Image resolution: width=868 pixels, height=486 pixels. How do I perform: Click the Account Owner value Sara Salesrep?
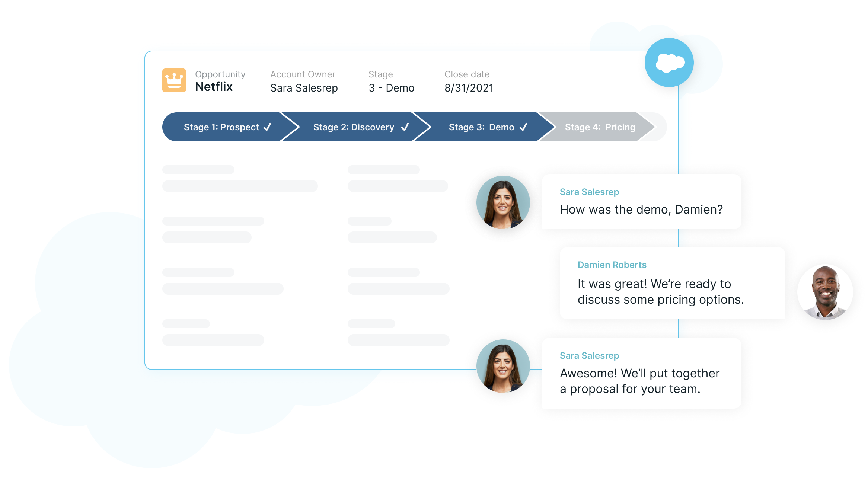pos(304,88)
